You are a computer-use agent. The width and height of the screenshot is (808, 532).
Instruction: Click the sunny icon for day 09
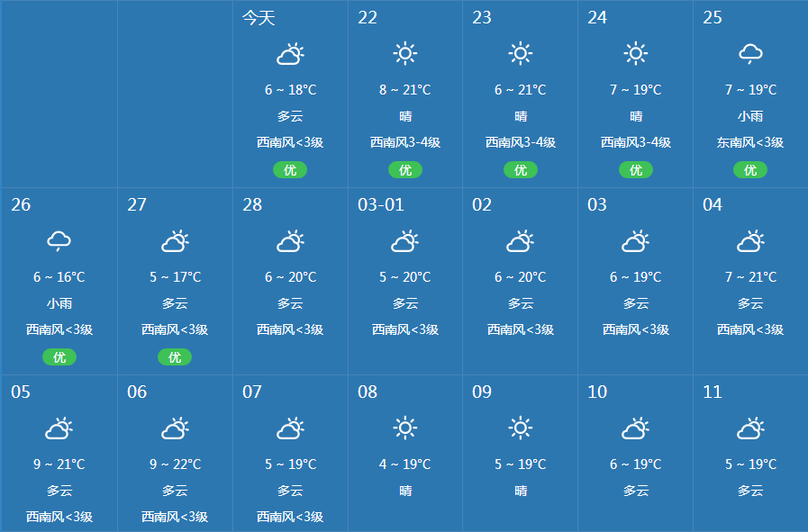point(521,428)
